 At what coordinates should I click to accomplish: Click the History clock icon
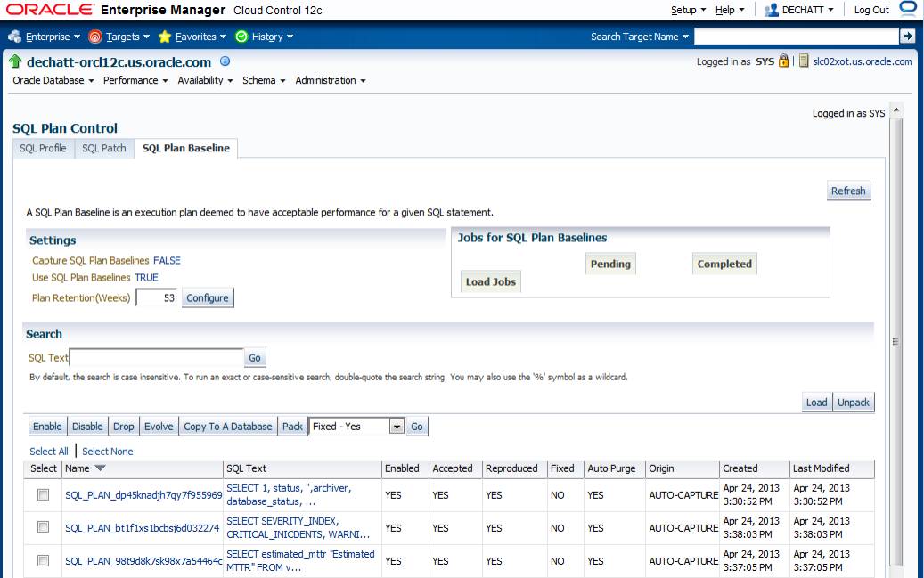(x=241, y=37)
